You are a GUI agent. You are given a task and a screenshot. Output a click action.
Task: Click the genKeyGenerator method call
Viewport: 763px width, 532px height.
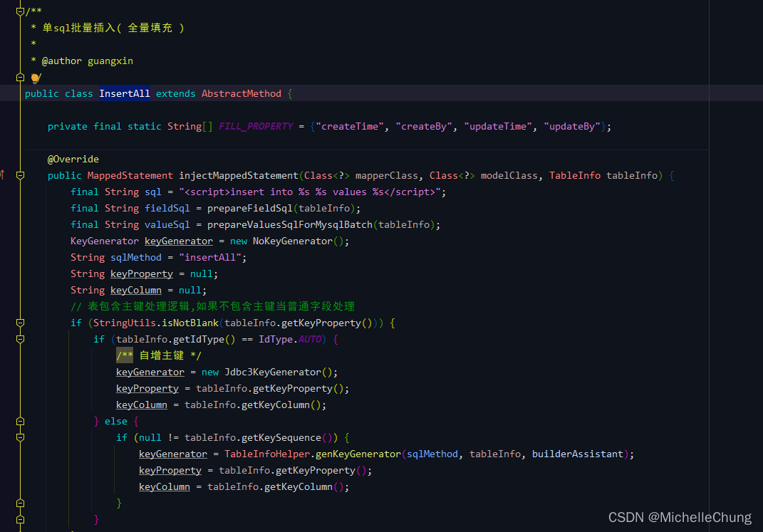coord(358,454)
